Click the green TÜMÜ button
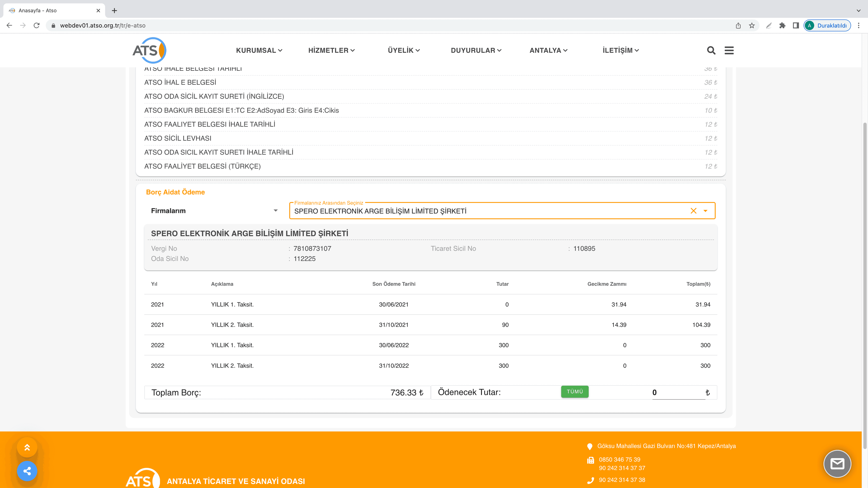 coord(575,391)
